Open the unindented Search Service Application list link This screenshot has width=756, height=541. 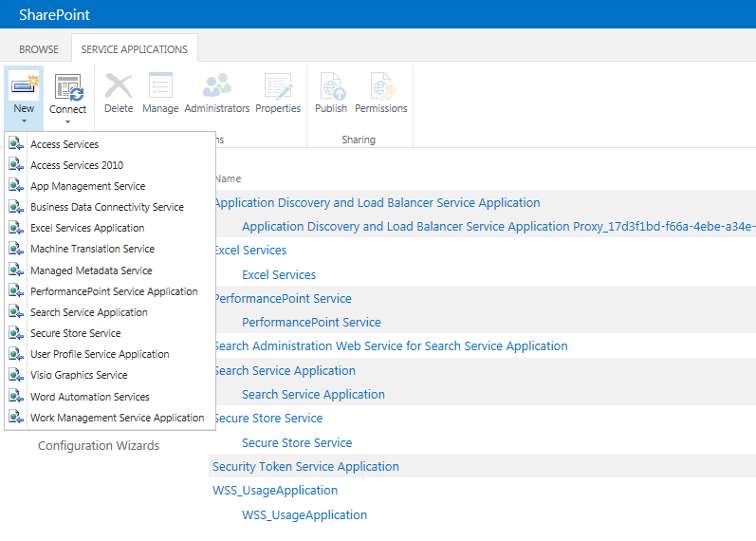pyautogui.click(x=286, y=371)
